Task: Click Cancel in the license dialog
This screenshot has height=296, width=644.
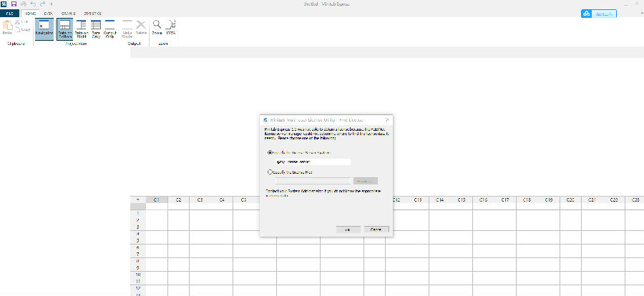Action: pyautogui.click(x=376, y=229)
